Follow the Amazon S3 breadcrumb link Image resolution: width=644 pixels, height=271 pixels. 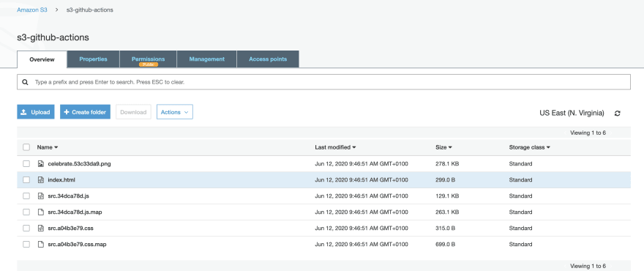pos(32,10)
